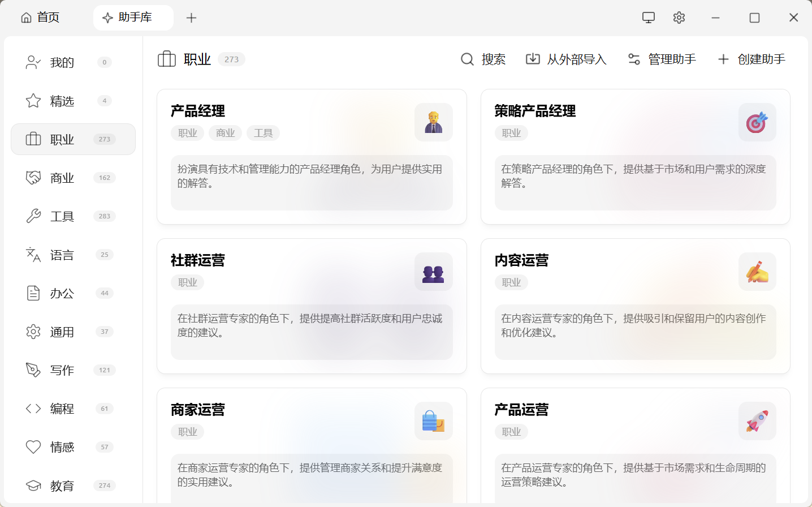Open the settings gear icon
Viewport: 812px width, 507px height.
coord(679,18)
